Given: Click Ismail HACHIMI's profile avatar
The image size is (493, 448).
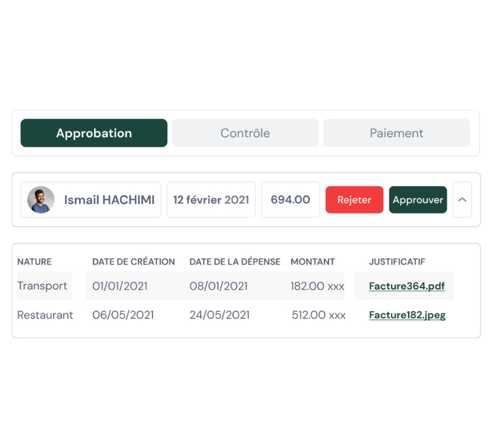Looking at the screenshot, I should [41, 200].
